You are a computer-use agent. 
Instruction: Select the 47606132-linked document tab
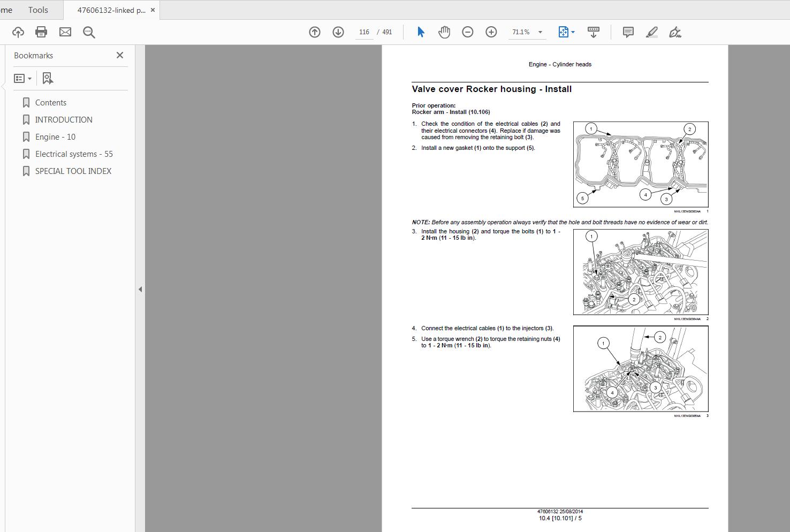(x=111, y=10)
